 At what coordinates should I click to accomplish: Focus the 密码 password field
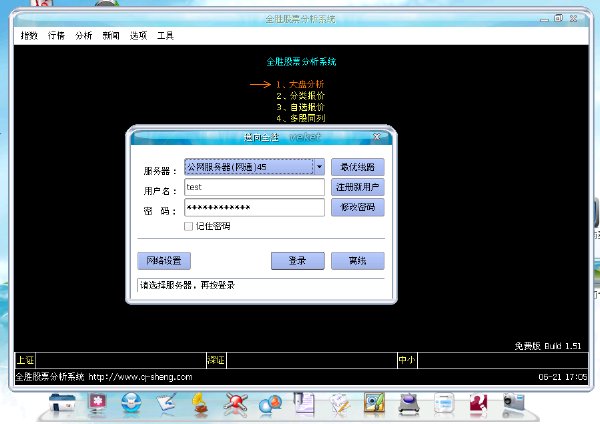coord(254,207)
